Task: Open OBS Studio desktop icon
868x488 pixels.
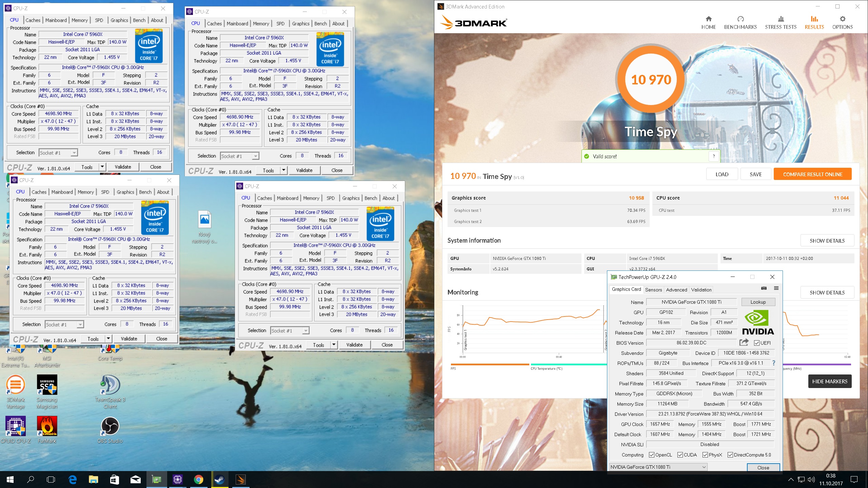Action: point(110,430)
